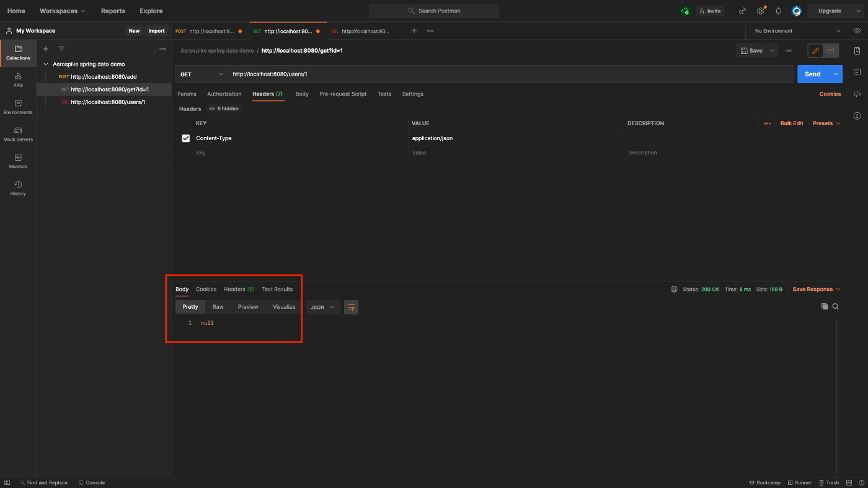Open the No Environment dropdown

[x=798, y=30]
